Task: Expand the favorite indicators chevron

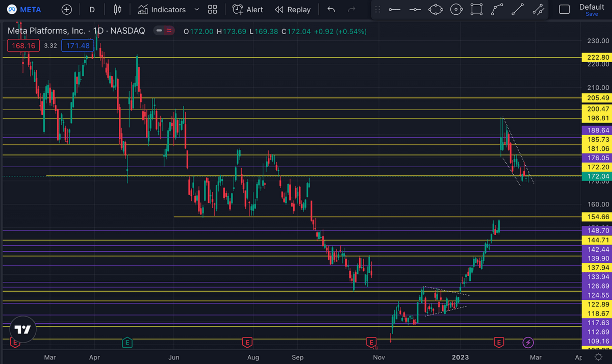Action: [x=197, y=10]
